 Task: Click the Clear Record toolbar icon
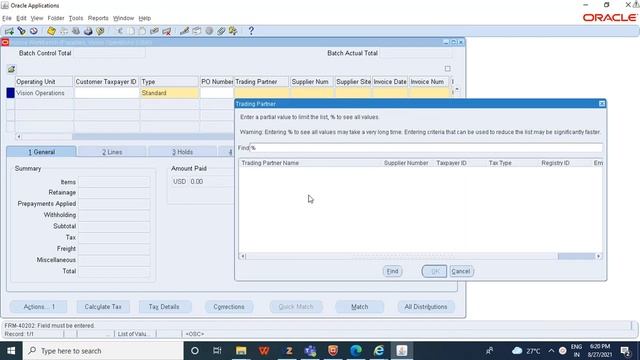pyautogui.click(x=154, y=31)
